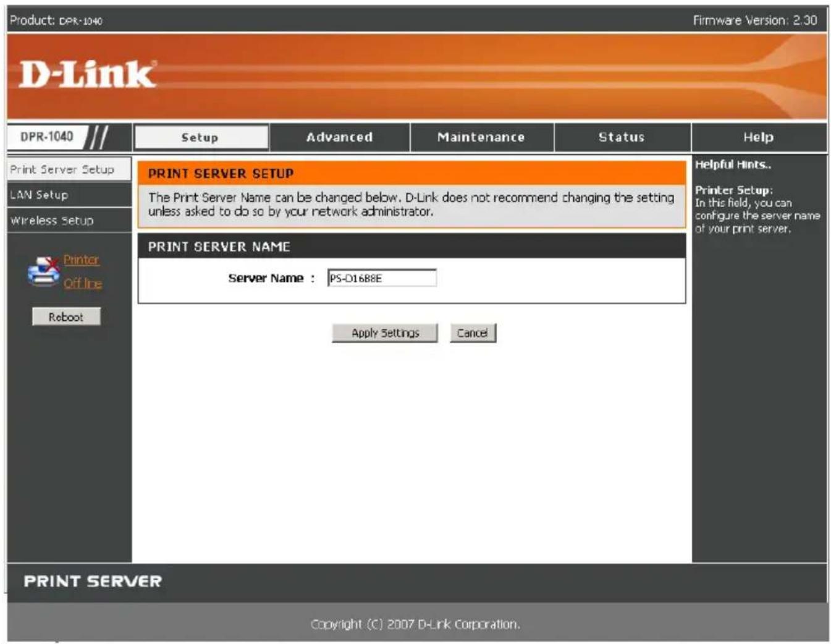
Task: Click the printer offline status icon
Action: 43,271
